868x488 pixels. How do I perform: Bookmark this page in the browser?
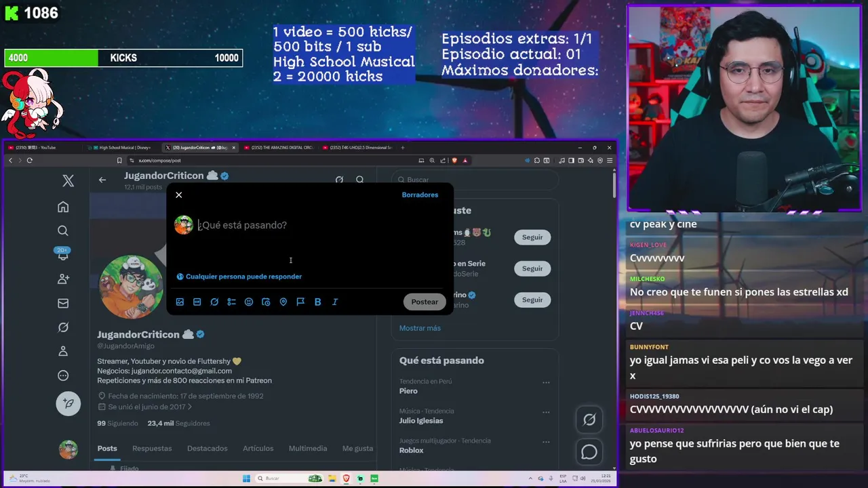119,161
